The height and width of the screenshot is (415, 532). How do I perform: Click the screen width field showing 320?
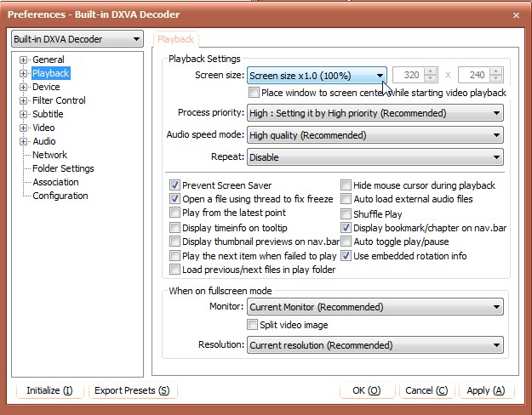(x=409, y=75)
